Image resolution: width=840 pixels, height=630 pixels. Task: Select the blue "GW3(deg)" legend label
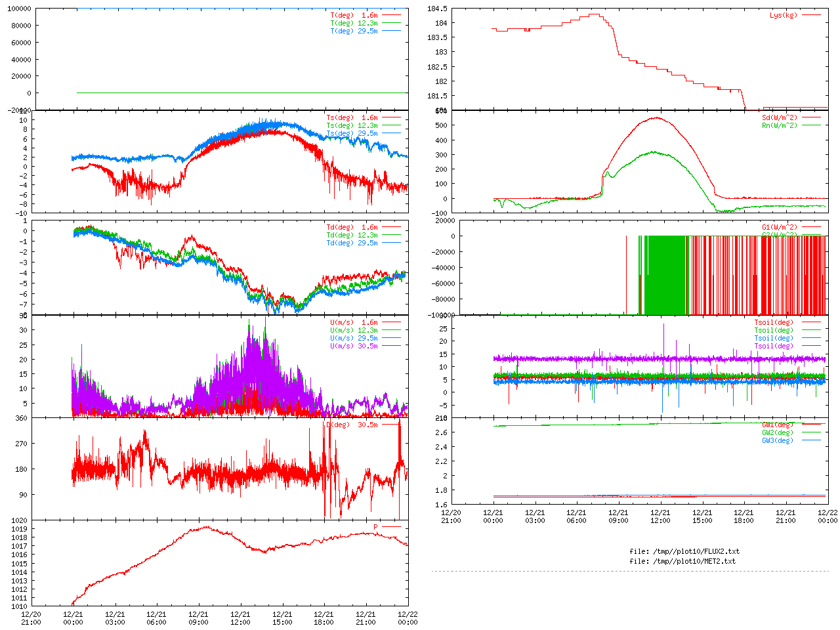coord(777,440)
